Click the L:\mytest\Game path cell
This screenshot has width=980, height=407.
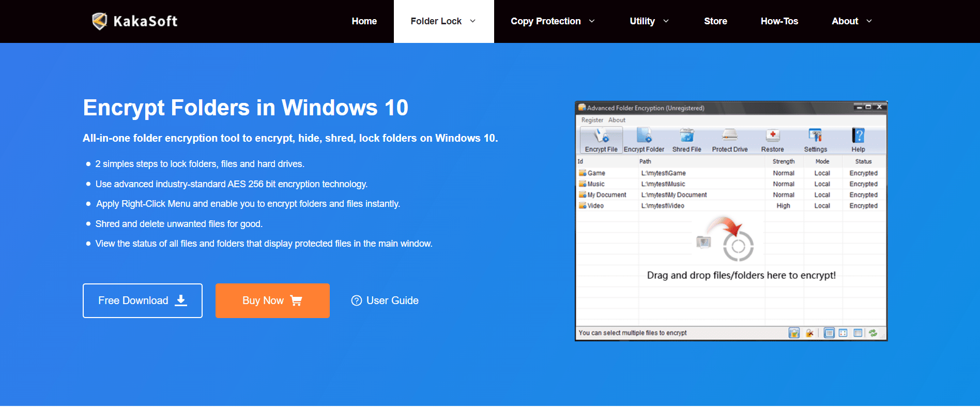click(664, 173)
